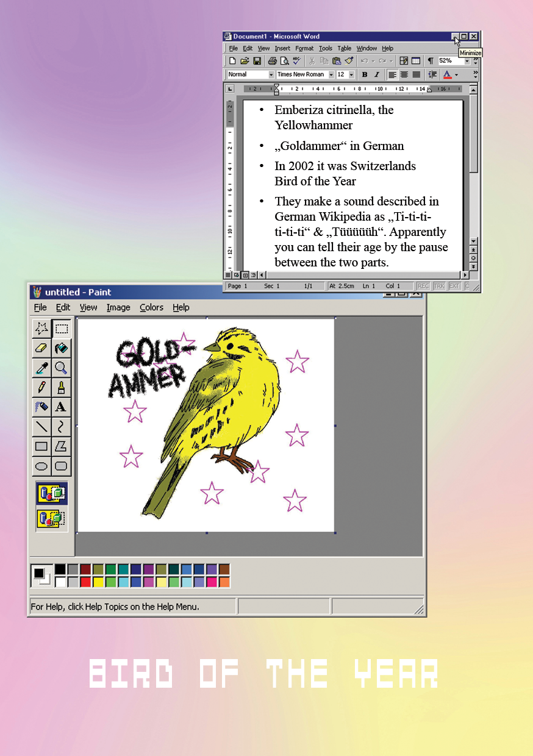Click the Font Color A button in Word
Viewport: 533px width, 756px height.
pos(447,74)
